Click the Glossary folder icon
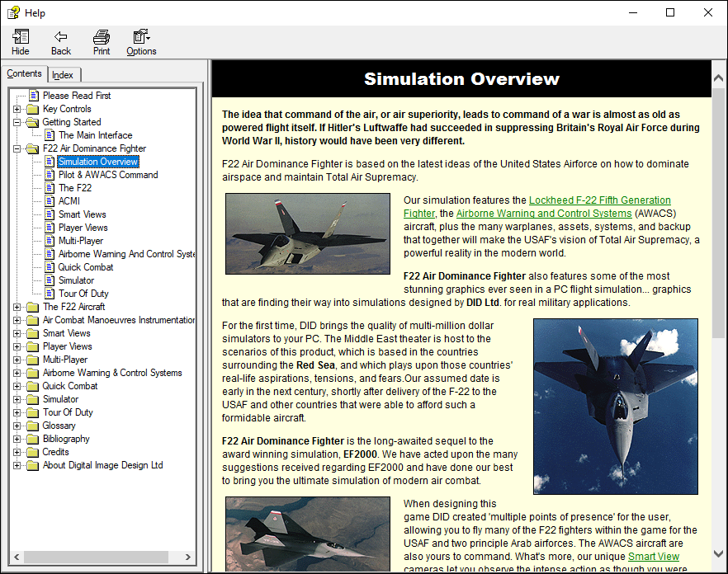 tap(32, 426)
